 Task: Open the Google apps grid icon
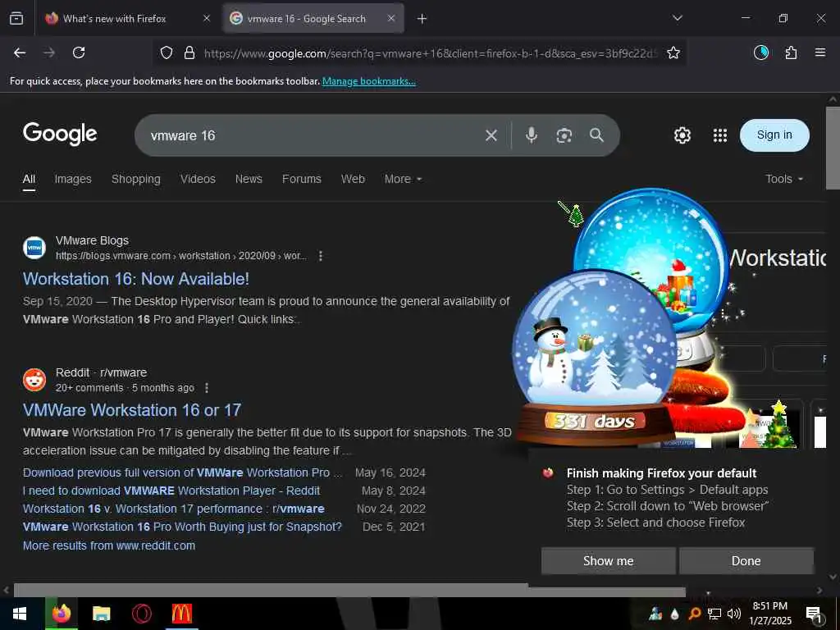pos(720,135)
